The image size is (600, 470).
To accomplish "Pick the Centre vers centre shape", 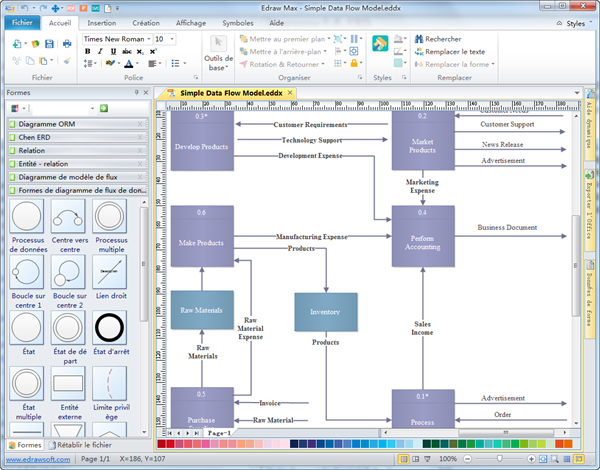I will [68, 217].
